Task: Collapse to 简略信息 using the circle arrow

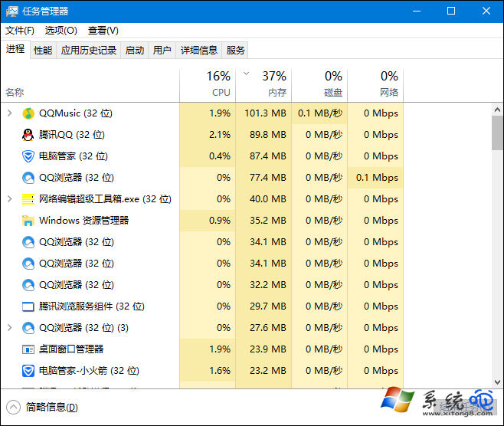Action: pos(13,408)
